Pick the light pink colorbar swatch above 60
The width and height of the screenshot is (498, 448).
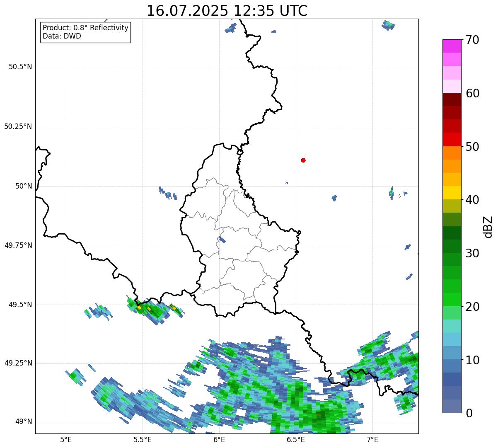[452, 86]
